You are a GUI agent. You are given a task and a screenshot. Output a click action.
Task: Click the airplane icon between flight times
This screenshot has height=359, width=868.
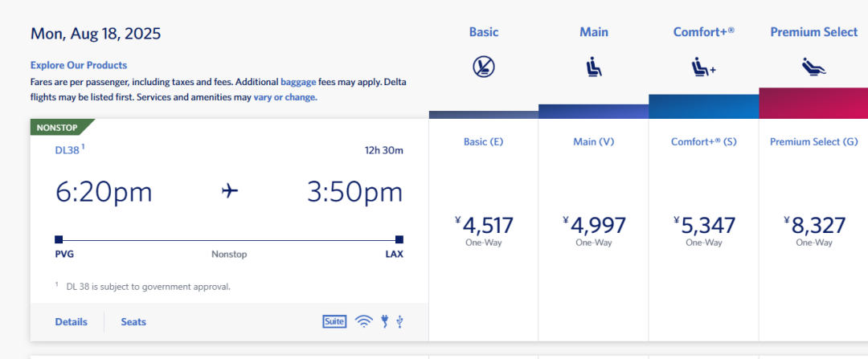click(230, 191)
